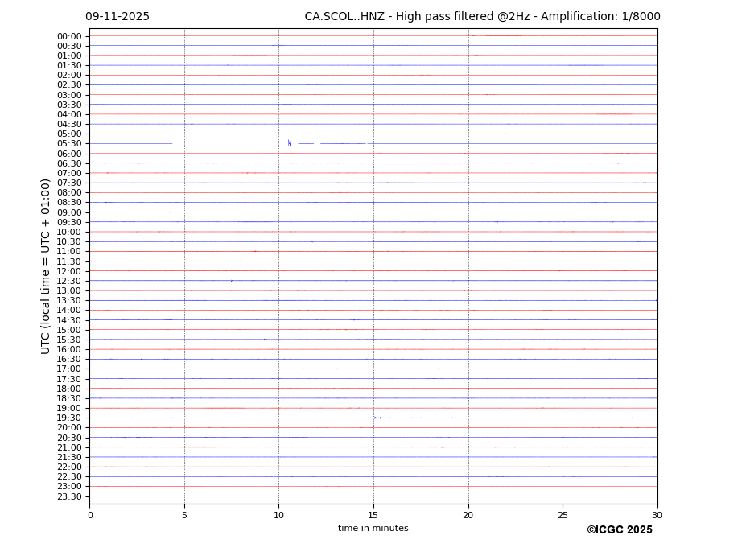
Task: Select the 05:30 row label
Action: tap(69, 144)
